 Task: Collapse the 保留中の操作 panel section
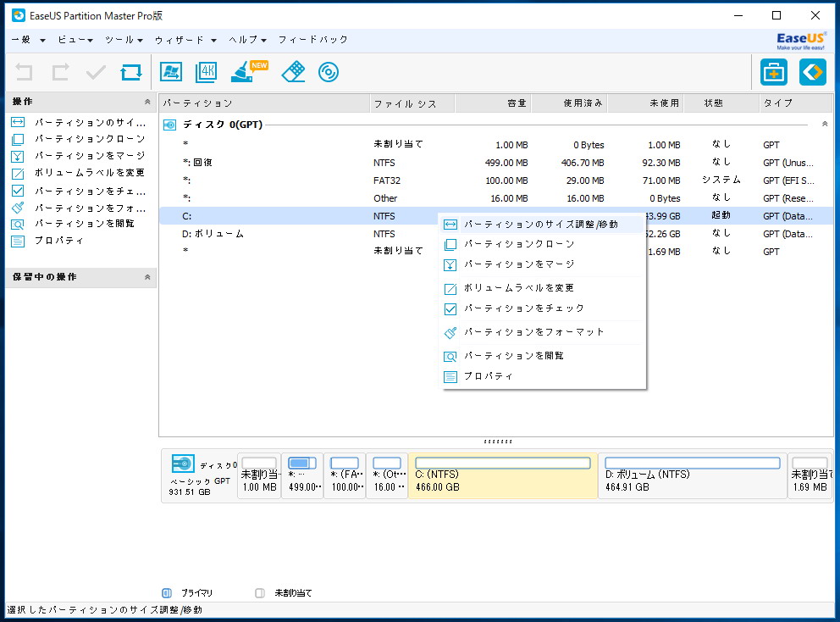click(x=147, y=277)
